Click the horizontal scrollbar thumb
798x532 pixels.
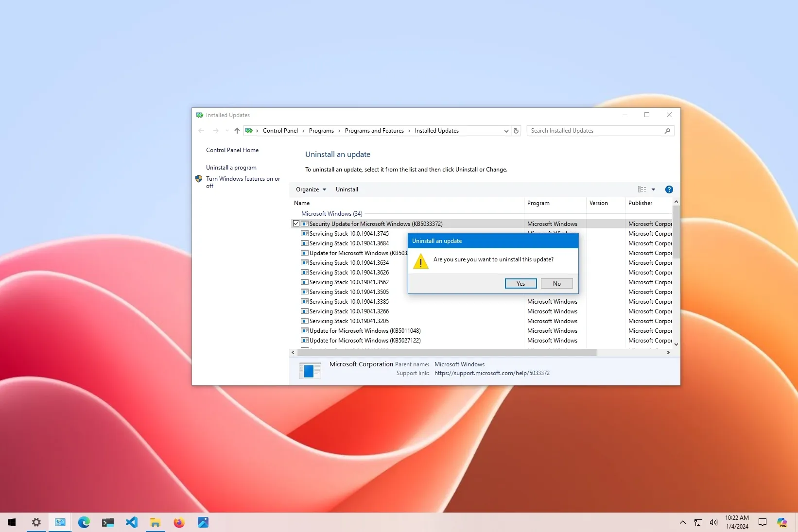tap(447, 353)
